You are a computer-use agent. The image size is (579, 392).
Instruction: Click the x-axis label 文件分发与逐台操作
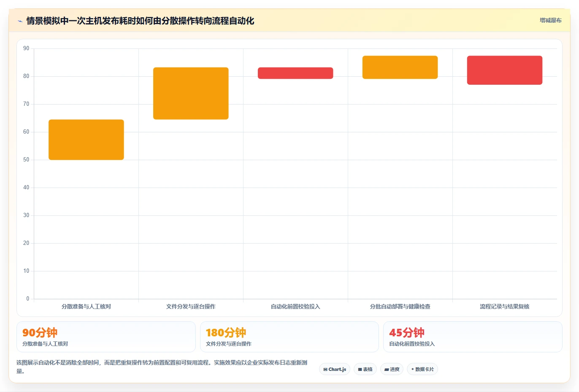pos(191,306)
